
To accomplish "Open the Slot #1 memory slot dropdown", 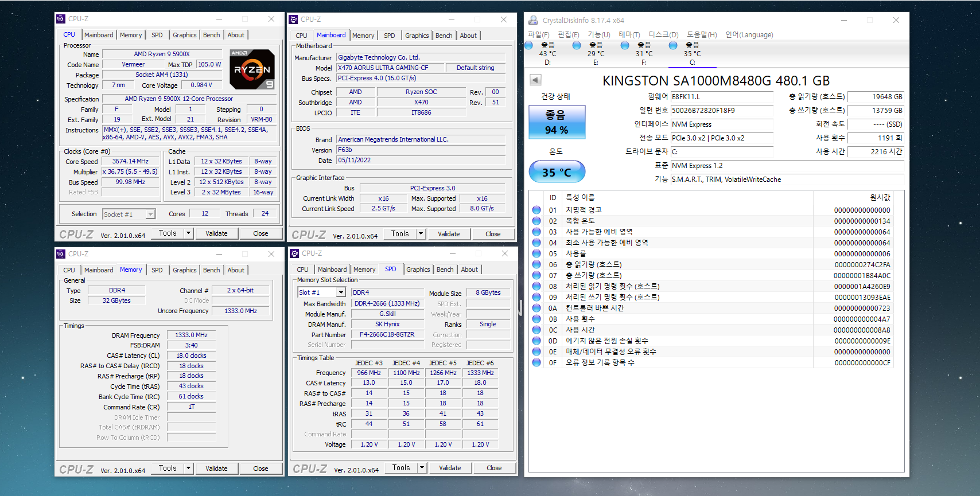I will (341, 292).
